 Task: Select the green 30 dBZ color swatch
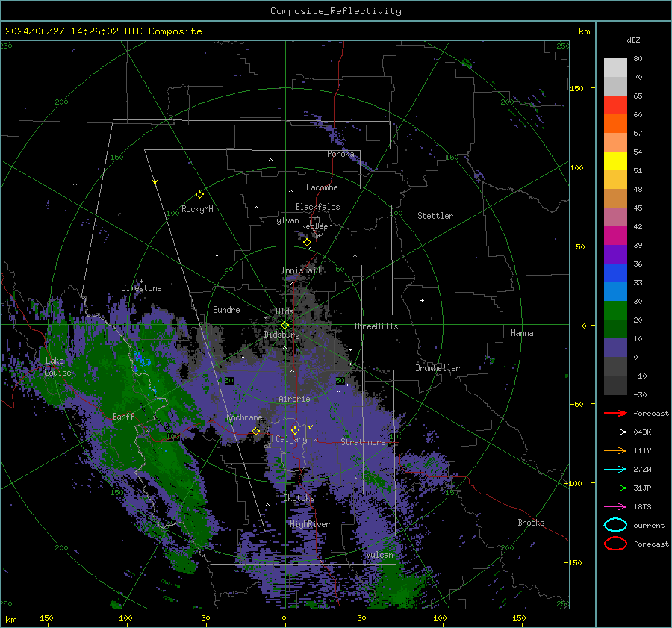[x=615, y=310]
